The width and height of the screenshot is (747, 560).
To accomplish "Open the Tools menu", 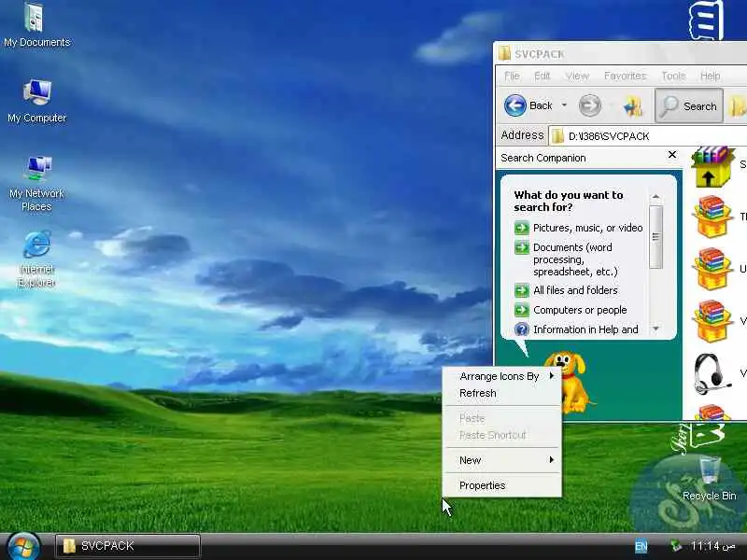I will tap(673, 77).
